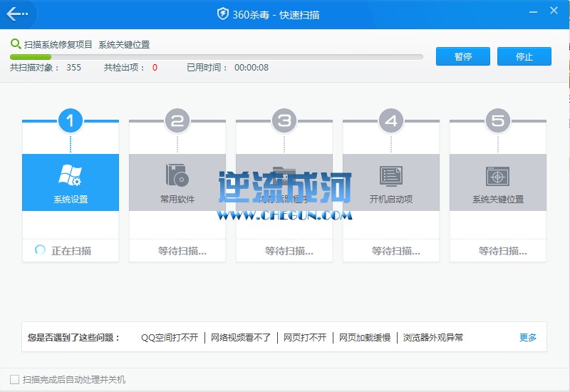
Task: Click the 系统关键位置 target icon
Action: (497, 176)
